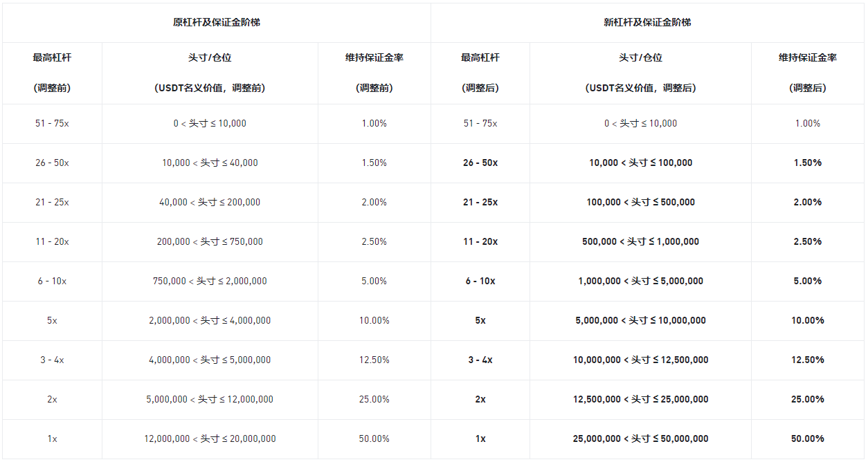The width and height of the screenshot is (868, 462).
Task: Select the 12,500,000 < 头寸 ≤ 25,000,000 cell
Action: pyautogui.click(x=640, y=399)
